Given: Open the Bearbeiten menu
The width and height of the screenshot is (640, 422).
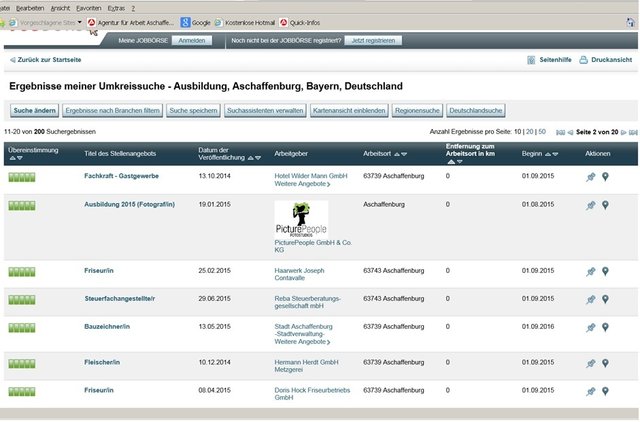Looking at the screenshot, I should (x=30, y=8).
